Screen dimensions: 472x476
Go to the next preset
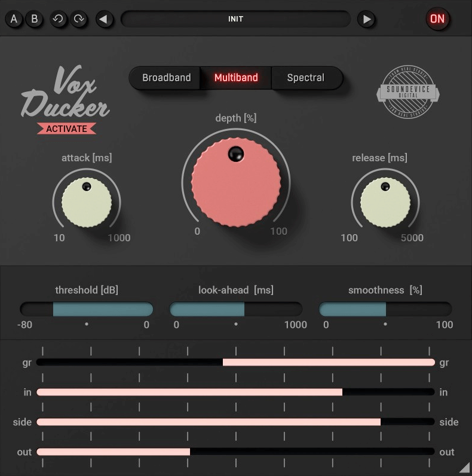click(366, 19)
